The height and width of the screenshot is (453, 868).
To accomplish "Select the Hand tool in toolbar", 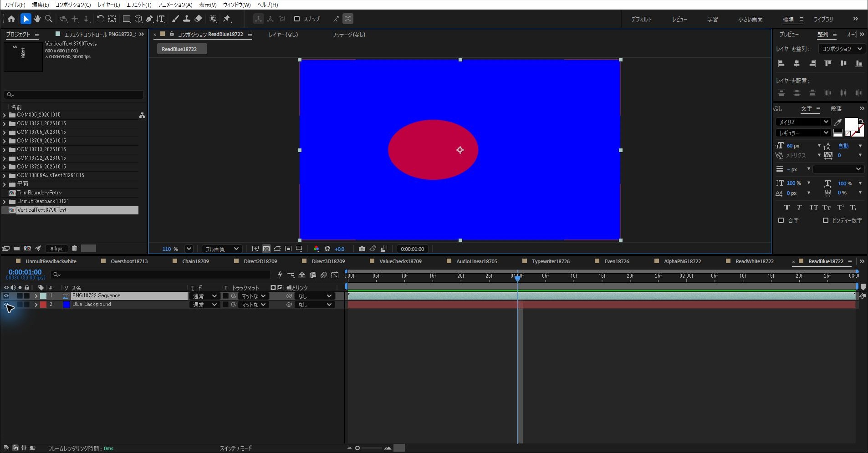I will 37,19.
